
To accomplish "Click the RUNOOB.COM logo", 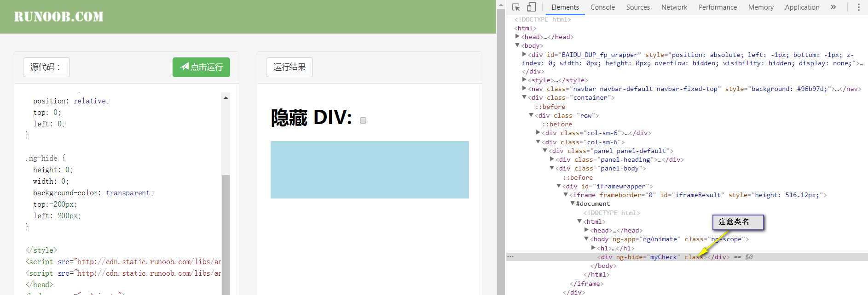I will pyautogui.click(x=59, y=17).
